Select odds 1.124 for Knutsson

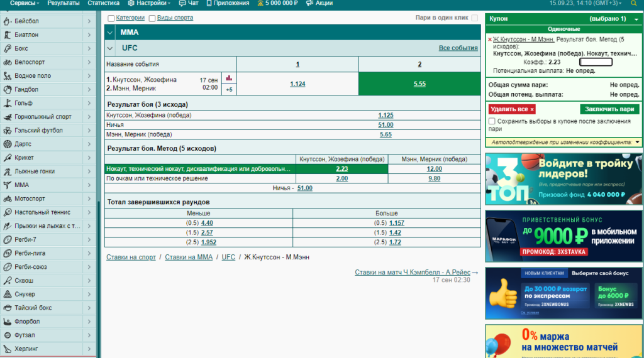297,84
